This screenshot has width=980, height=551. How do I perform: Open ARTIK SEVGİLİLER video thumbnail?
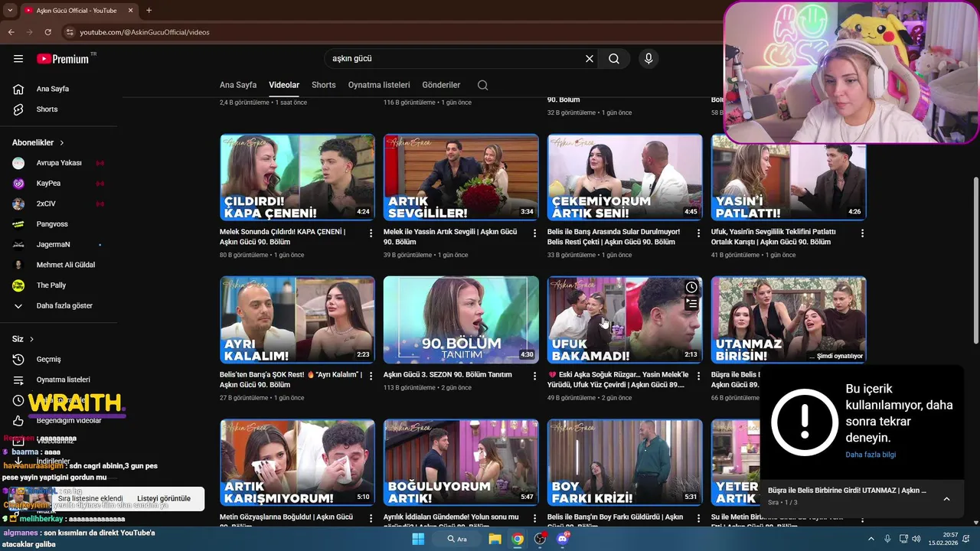pyautogui.click(x=461, y=178)
